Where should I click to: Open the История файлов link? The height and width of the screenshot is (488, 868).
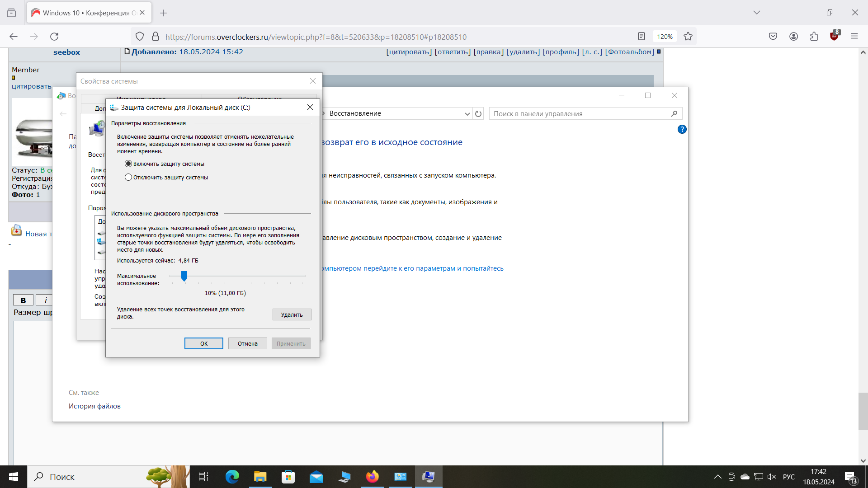click(94, 406)
